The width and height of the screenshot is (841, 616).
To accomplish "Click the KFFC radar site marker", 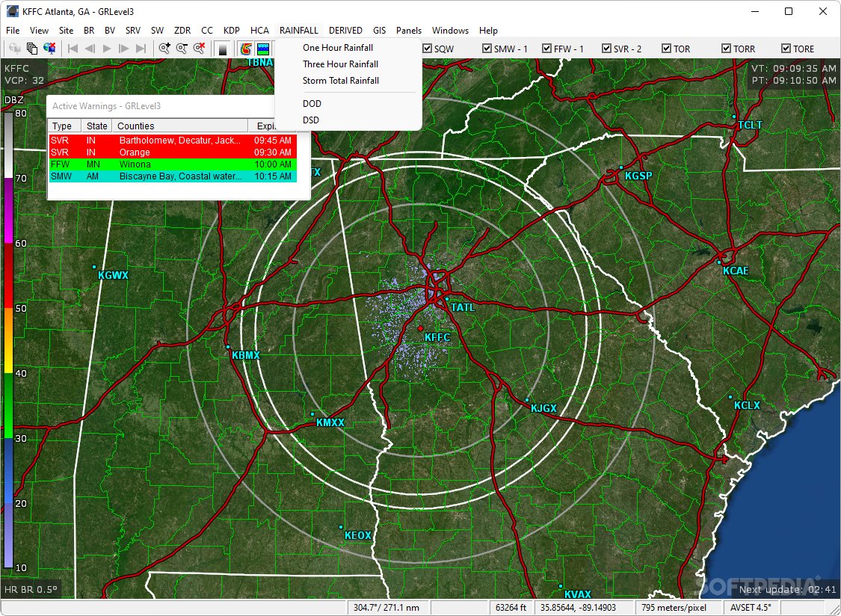I will pyautogui.click(x=420, y=328).
